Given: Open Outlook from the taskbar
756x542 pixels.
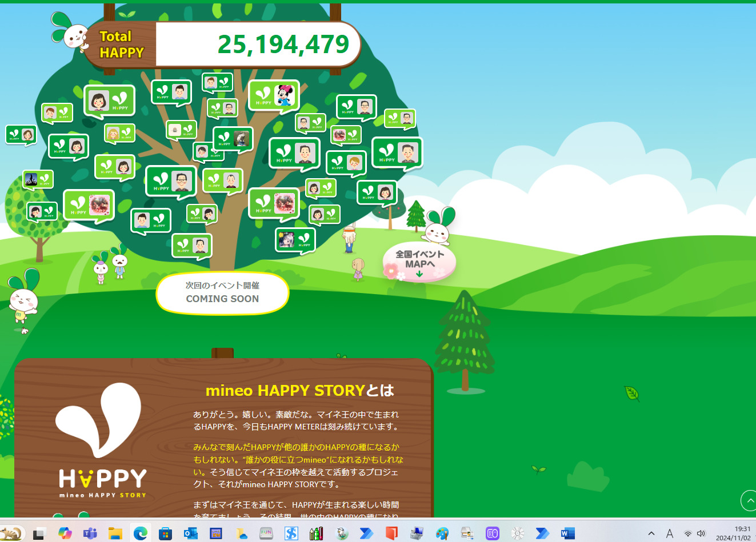Looking at the screenshot, I should (190, 533).
